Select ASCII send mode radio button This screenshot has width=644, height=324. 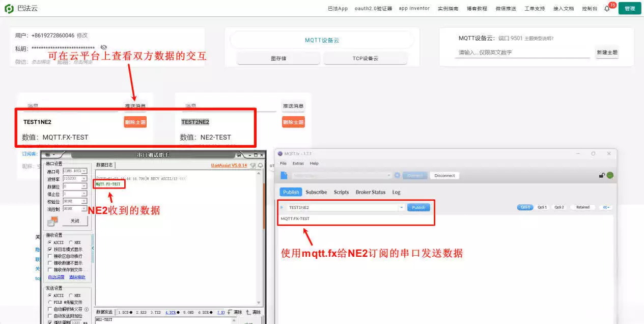(x=49, y=295)
